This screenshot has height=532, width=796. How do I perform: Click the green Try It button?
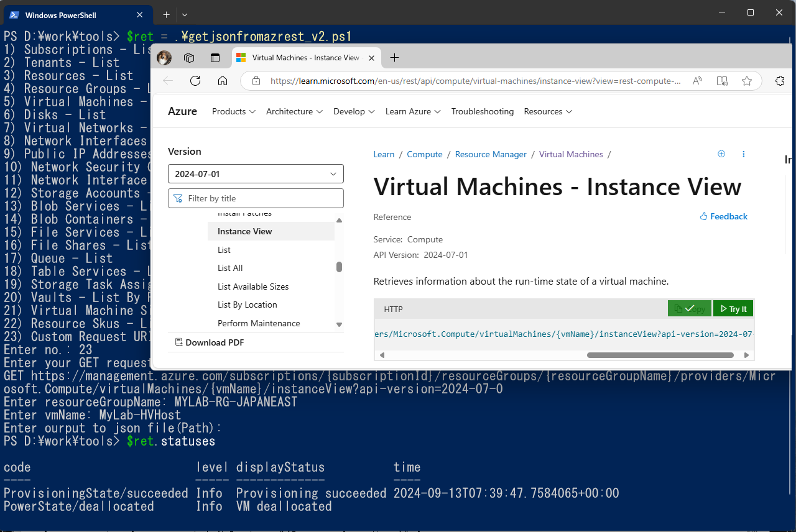733,309
